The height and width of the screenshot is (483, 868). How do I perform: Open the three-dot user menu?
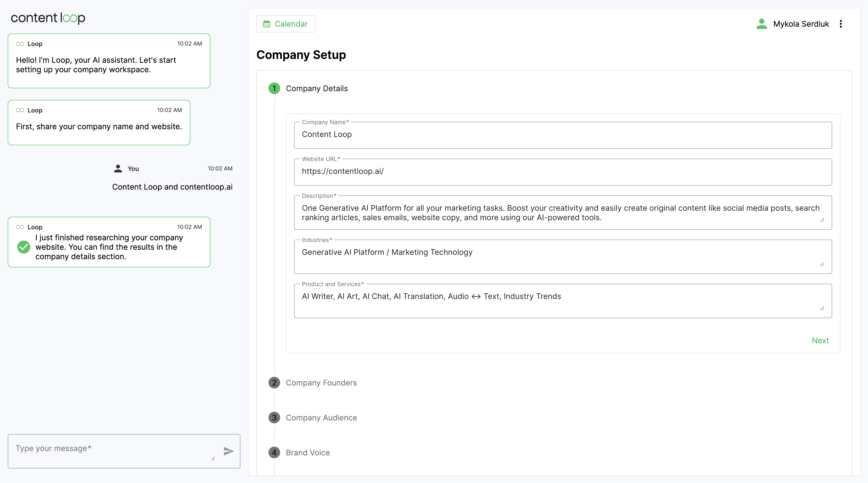pos(841,24)
